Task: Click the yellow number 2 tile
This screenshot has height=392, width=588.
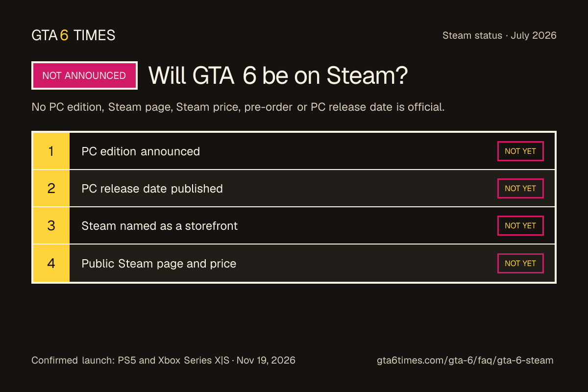Action: coord(51,189)
